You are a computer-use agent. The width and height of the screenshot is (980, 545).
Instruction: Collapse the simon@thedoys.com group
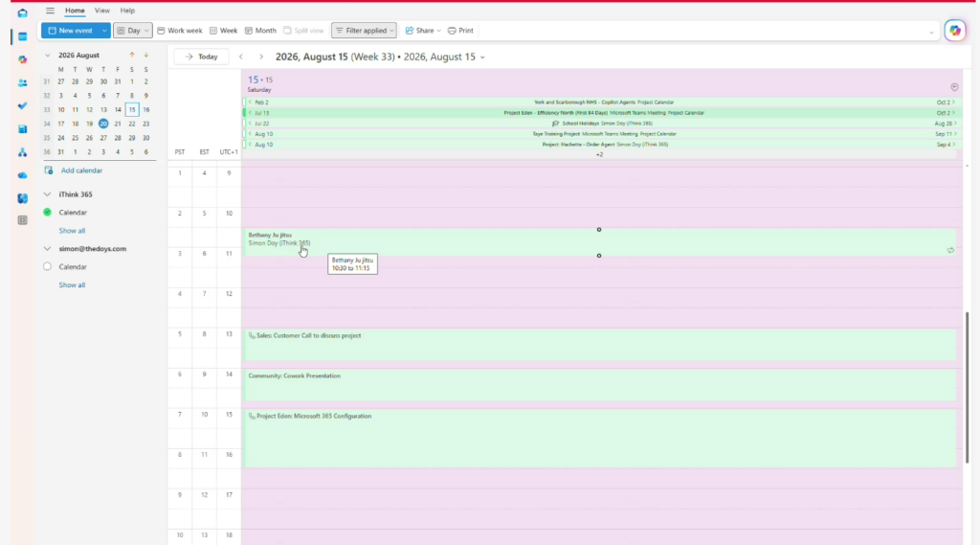tap(48, 249)
